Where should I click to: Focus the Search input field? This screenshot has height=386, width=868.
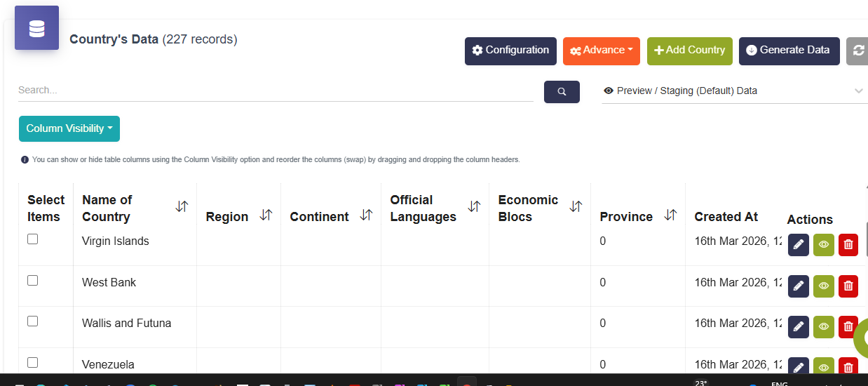click(275, 90)
